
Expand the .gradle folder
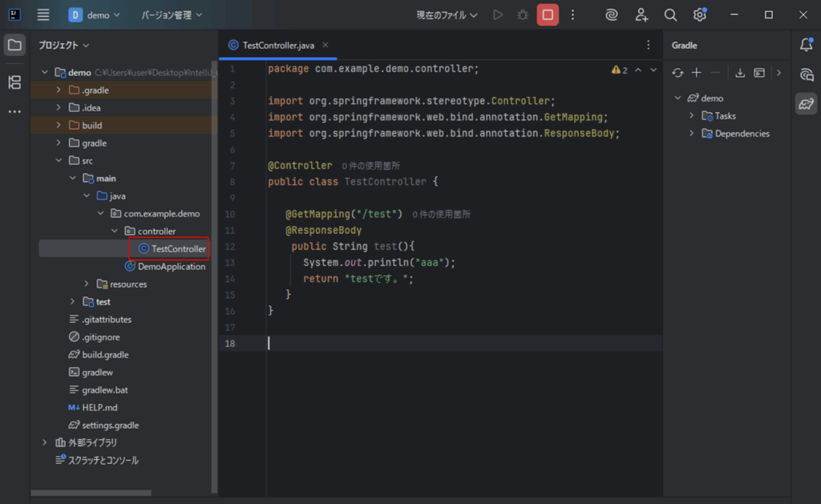click(x=58, y=90)
